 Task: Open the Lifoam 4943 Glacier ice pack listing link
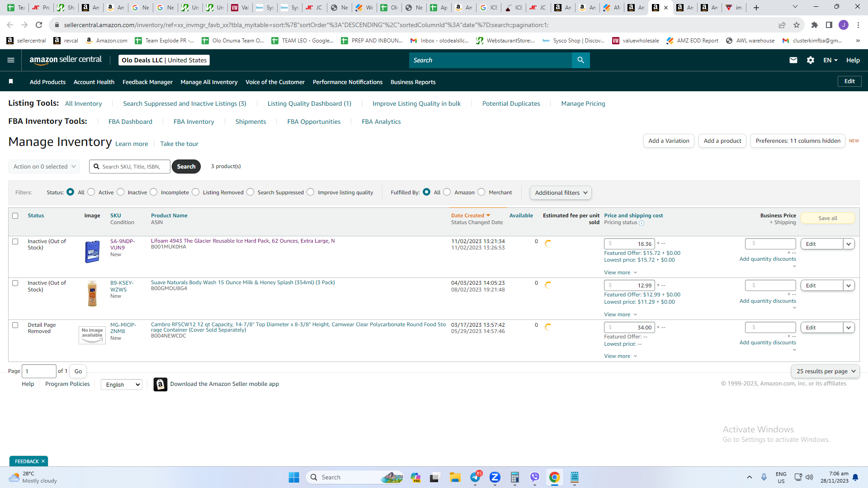point(243,241)
